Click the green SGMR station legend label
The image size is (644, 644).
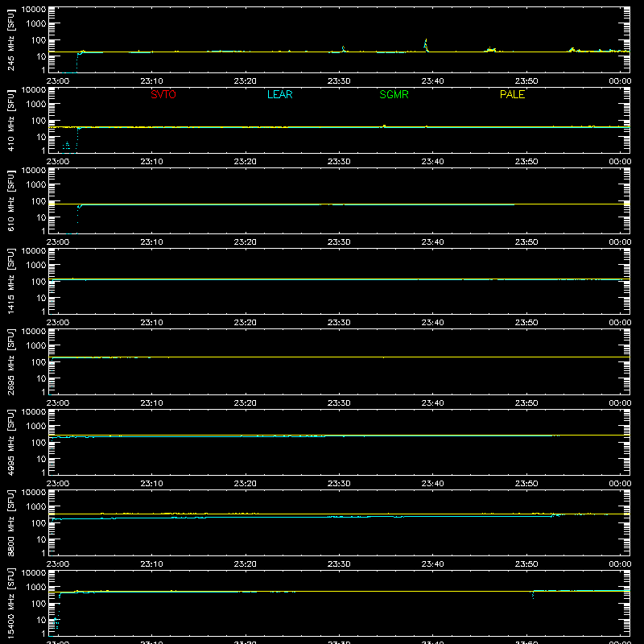394,94
